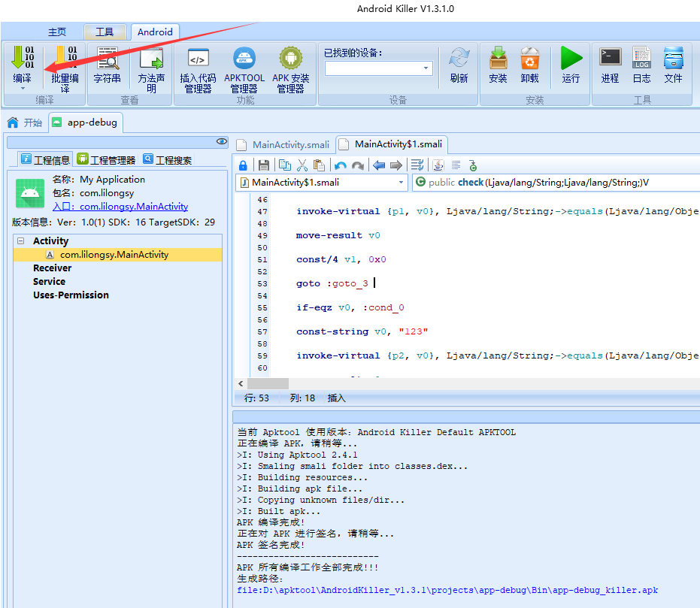The image size is (700, 608).
Task: Click the undo icon in the editor
Action: pos(340,165)
